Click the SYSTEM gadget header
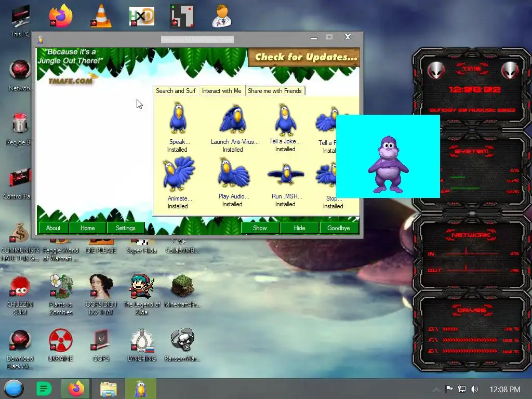Viewport: 532px width, 399px height. coord(471,151)
